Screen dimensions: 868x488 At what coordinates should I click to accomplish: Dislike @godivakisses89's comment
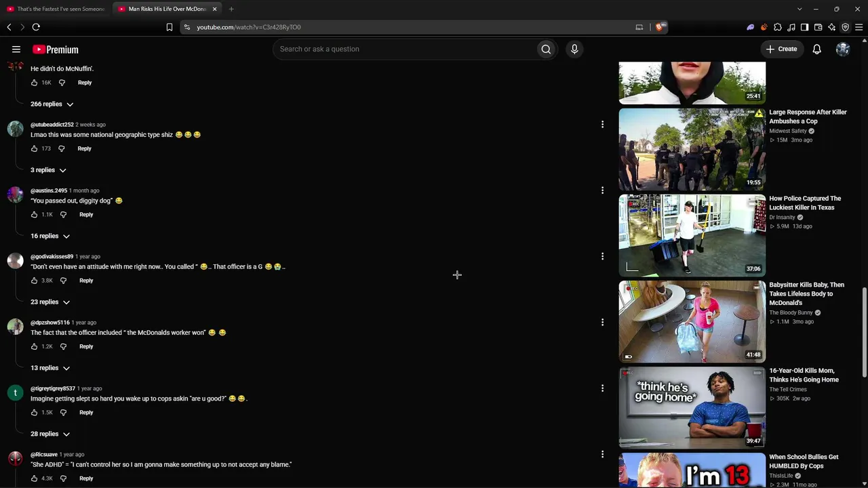[63, 281]
